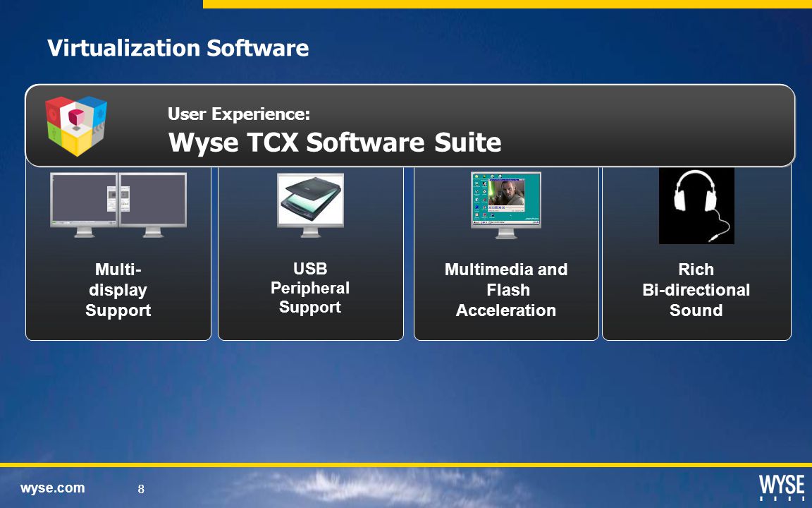The height and width of the screenshot is (508, 812).
Task: Select the USB Peripheral Support label
Action: pos(310,288)
